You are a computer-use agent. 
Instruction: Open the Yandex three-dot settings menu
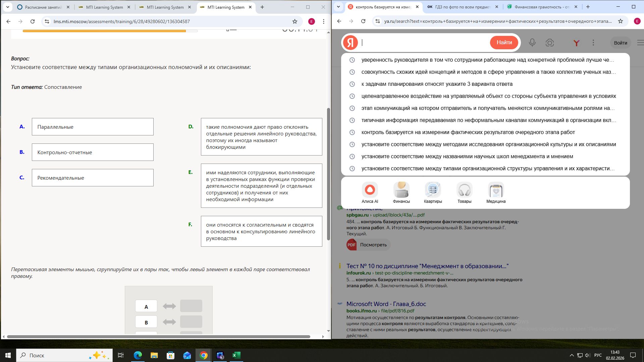point(593,43)
